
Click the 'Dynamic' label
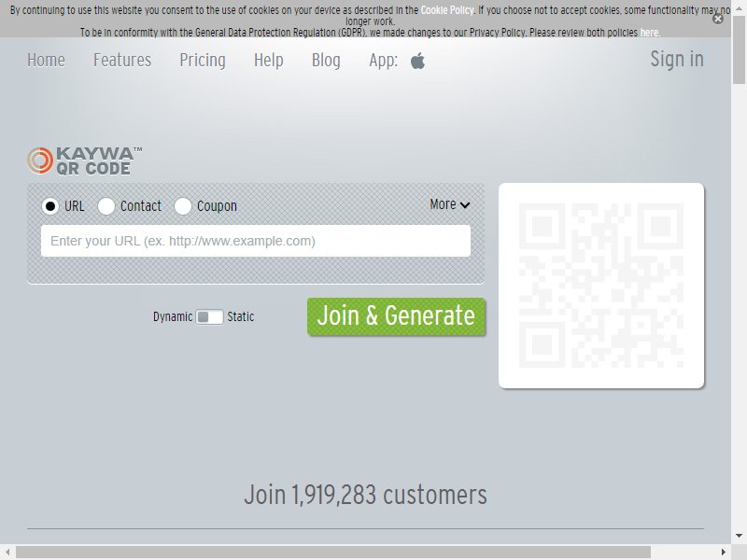(173, 316)
